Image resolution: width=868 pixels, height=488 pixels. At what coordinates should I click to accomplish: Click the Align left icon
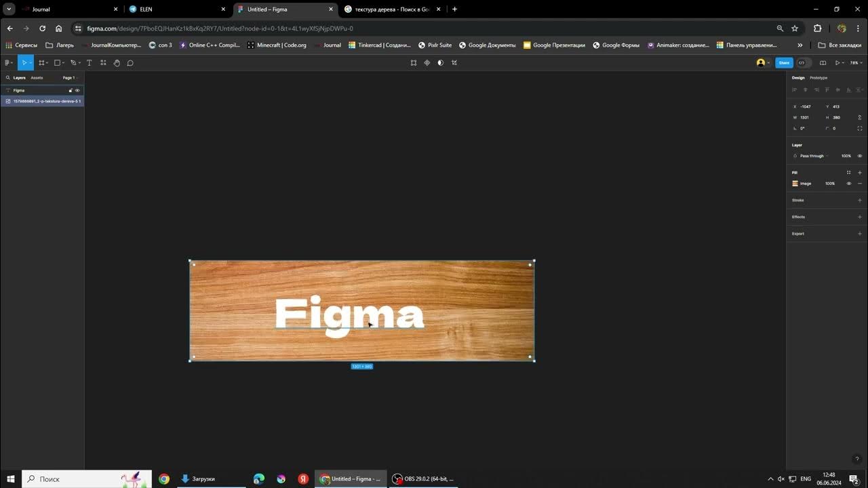[x=795, y=89]
